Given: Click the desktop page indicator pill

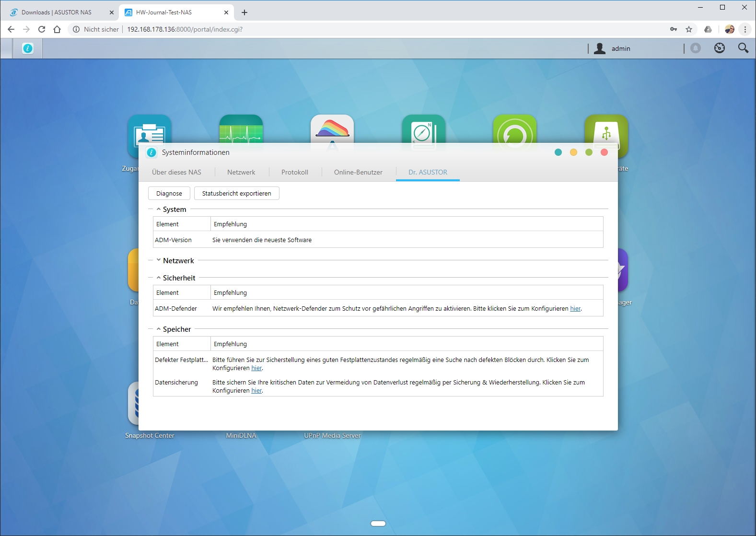Looking at the screenshot, I should pos(378,524).
